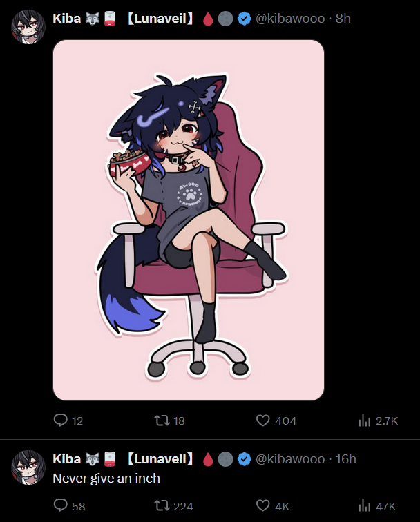The width and height of the screenshot is (420, 522).
Task: Retweet the "Never give an inch" post
Action: coord(162,505)
